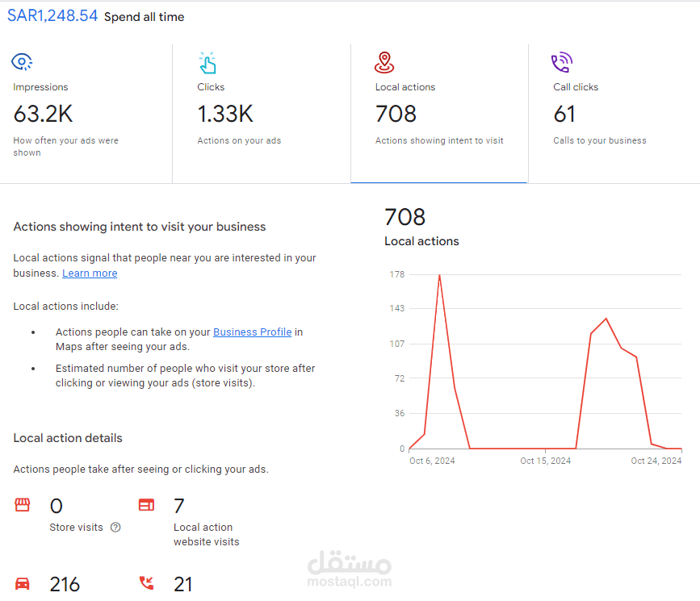
Task: Click the SAR1,248.54 spend amount
Action: click(x=52, y=15)
